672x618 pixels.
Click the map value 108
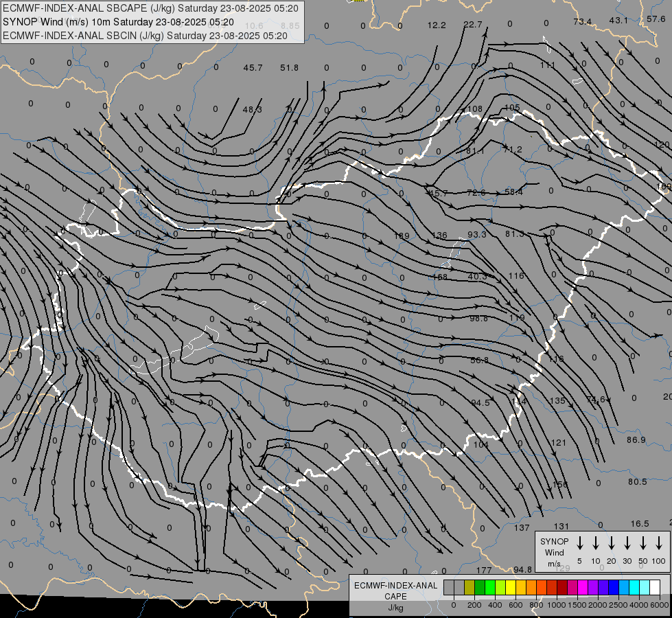click(475, 109)
